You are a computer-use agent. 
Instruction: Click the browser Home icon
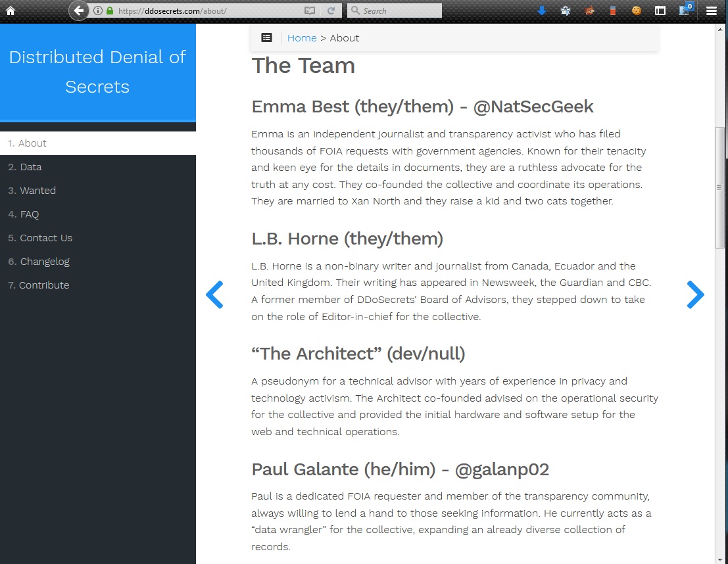10,11
